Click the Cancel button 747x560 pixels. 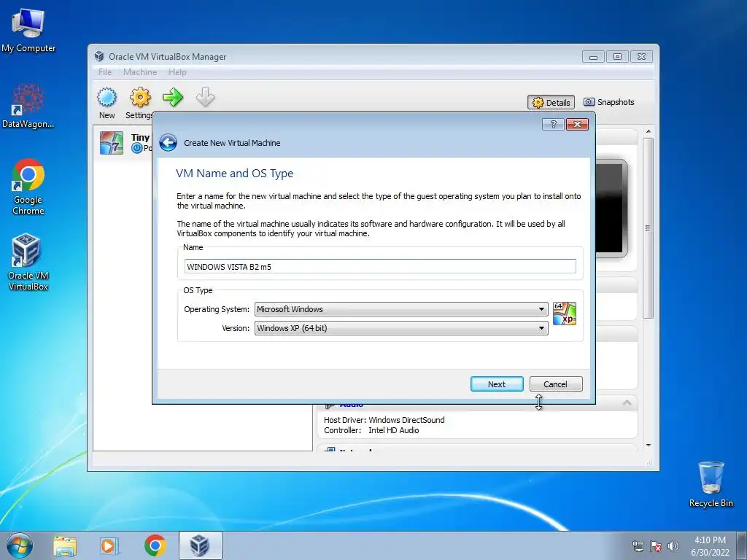[555, 384]
